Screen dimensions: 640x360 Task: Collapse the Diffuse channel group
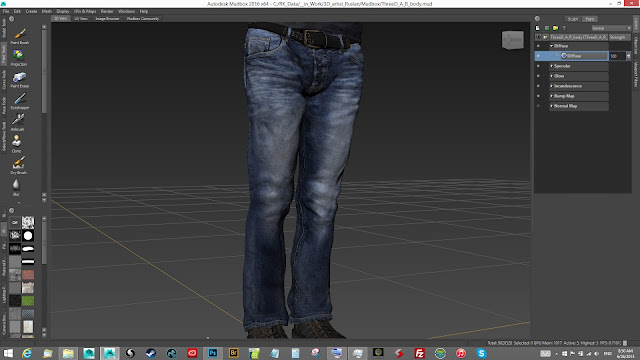click(x=551, y=46)
